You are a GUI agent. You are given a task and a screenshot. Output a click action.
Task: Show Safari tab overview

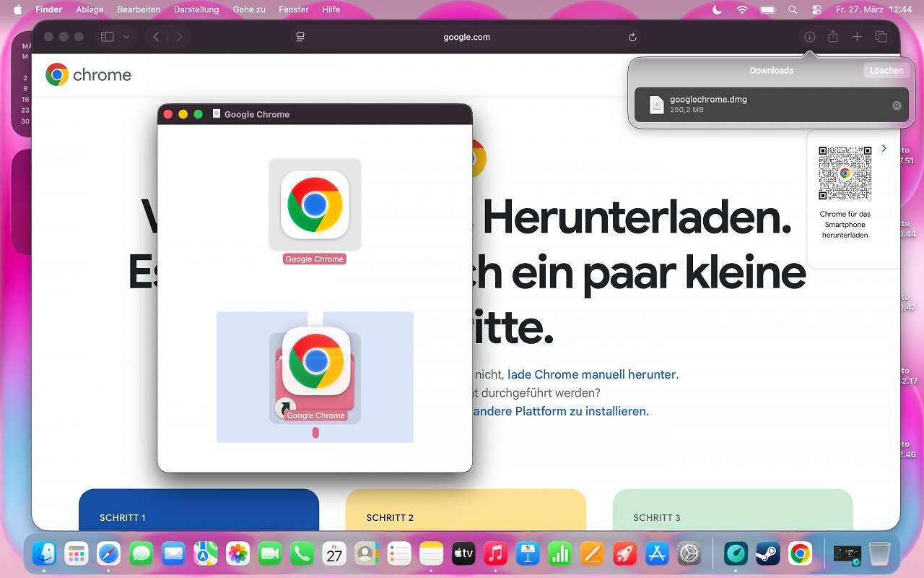click(x=881, y=37)
